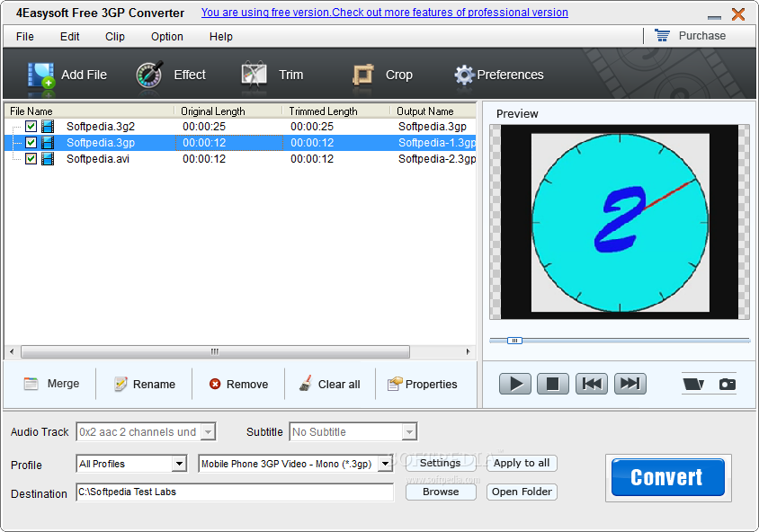This screenshot has width=759, height=532.
Task: Follow the professional version link
Action: [384, 13]
